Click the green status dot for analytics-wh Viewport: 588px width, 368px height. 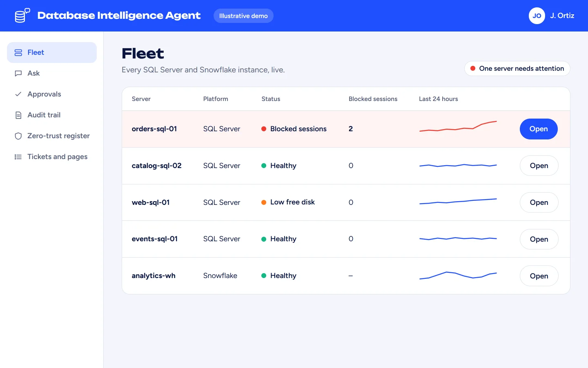pos(264,276)
